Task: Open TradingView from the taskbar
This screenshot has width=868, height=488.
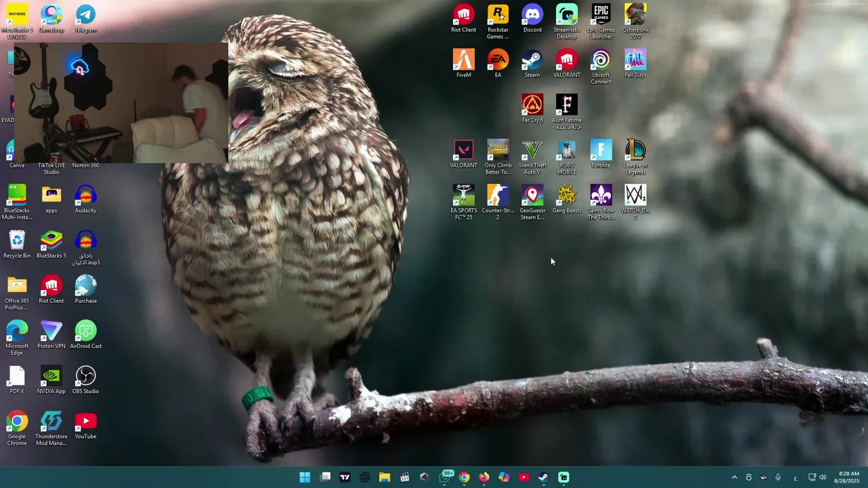Action: click(345, 477)
